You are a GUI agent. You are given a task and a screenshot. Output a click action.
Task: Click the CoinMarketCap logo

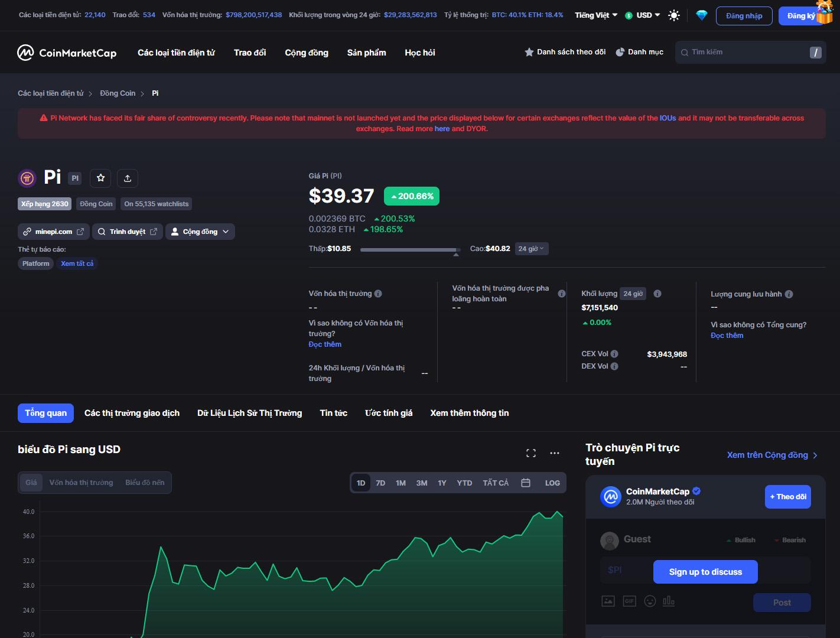(67, 53)
